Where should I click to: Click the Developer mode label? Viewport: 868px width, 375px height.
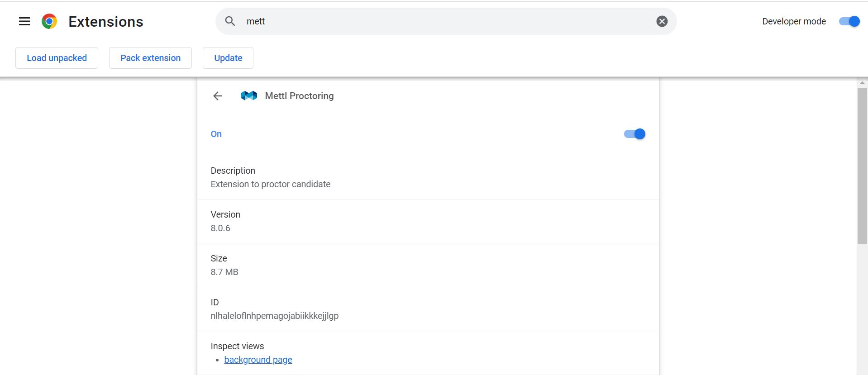(794, 21)
